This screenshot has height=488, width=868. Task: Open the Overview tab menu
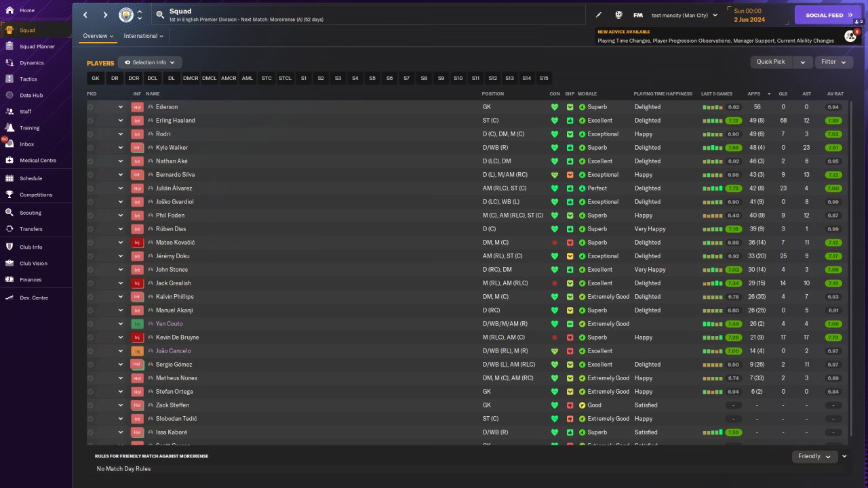pos(98,36)
